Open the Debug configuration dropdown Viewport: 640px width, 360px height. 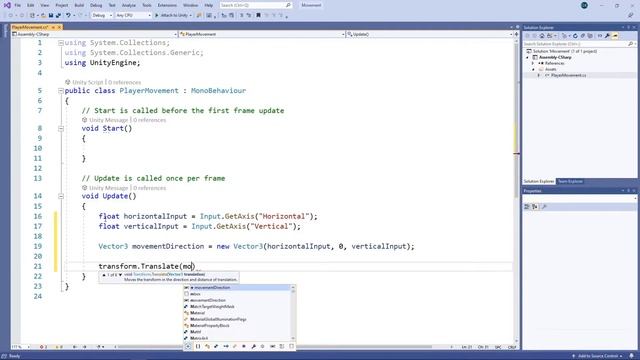pyautogui.click(x=102, y=16)
